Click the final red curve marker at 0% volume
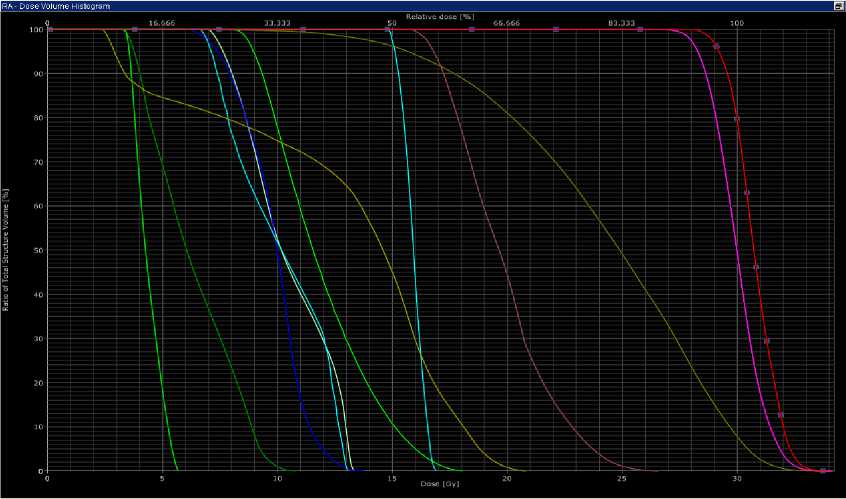Image resolution: width=846 pixels, height=499 pixels. click(823, 470)
